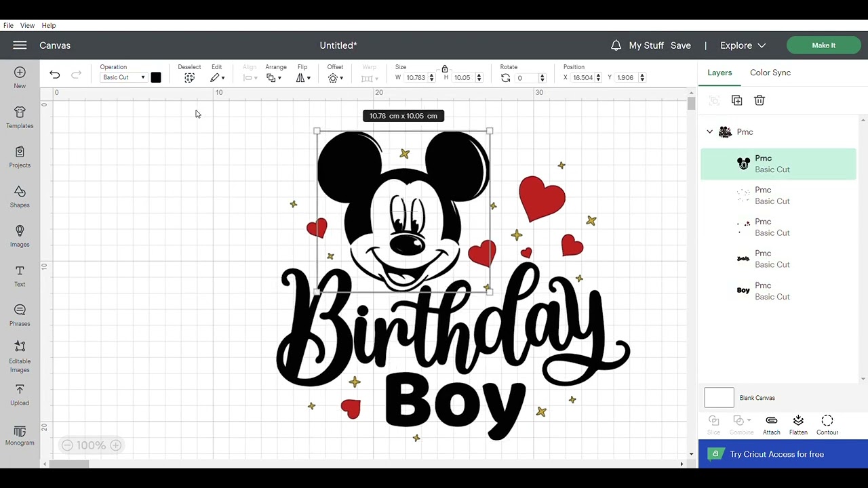Select the hearts Pmc layer
The image size is (868, 488).
(x=778, y=227)
